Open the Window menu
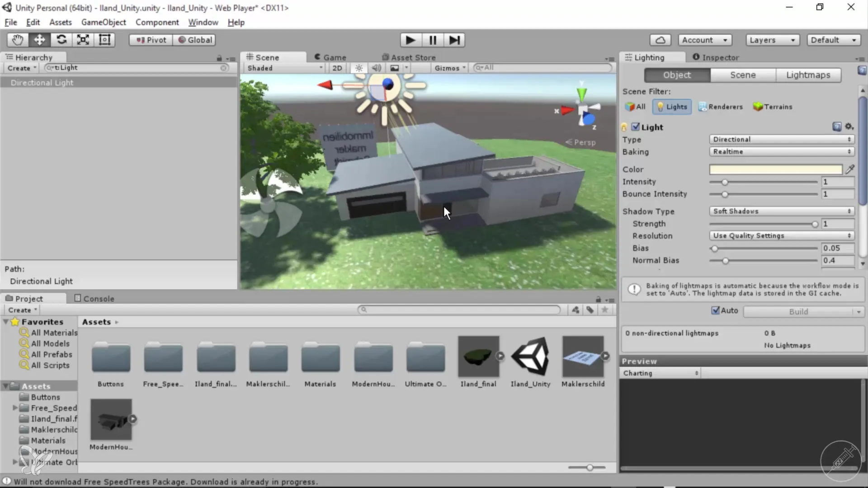The height and width of the screenshot is (488, 868). (203, 22)
